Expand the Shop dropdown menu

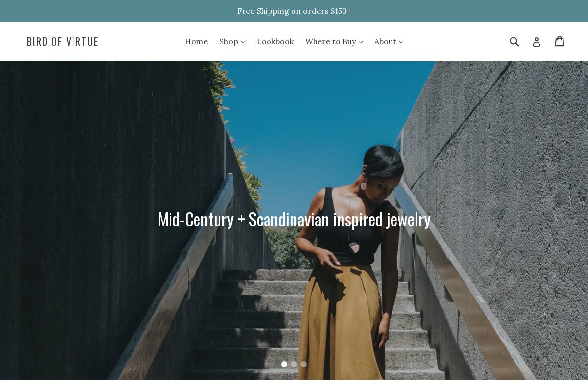[232, 42]
